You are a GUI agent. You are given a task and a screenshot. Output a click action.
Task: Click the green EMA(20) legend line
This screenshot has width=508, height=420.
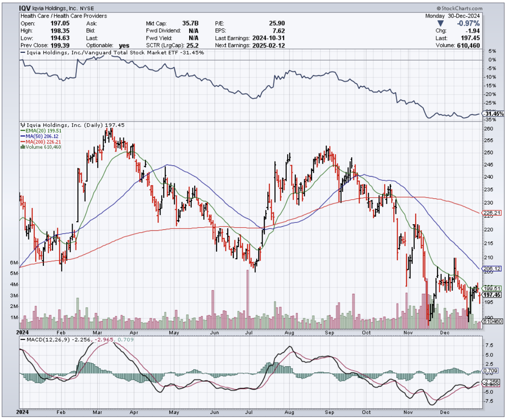coord(23,131)
